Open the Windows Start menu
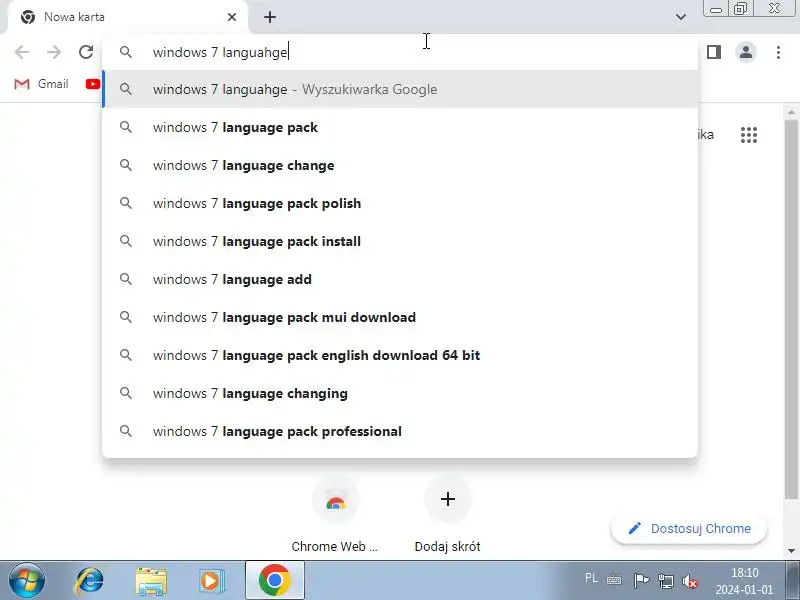The image size is (800, 600). [27, 581]
